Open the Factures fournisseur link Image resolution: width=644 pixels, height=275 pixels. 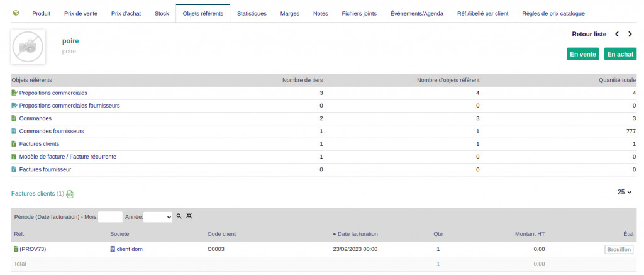tap(45, 169)
